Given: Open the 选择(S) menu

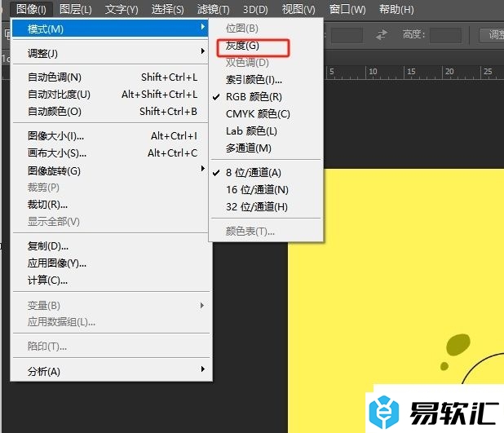Looking at the screenshot, I should click(167, 9).
